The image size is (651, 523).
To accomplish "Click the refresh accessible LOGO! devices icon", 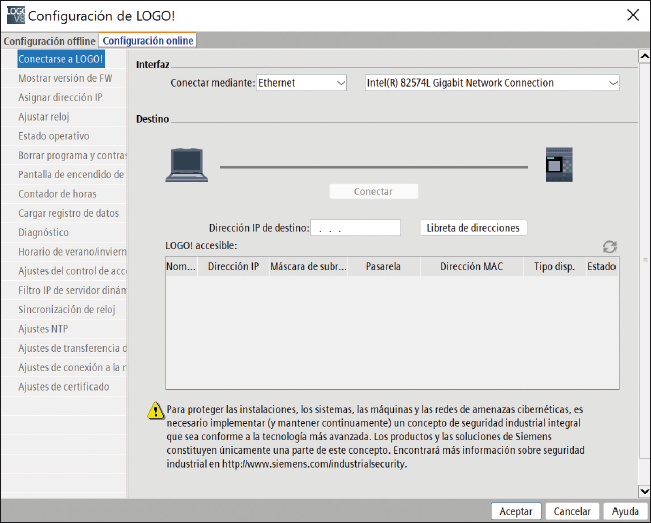I will 609,247.
